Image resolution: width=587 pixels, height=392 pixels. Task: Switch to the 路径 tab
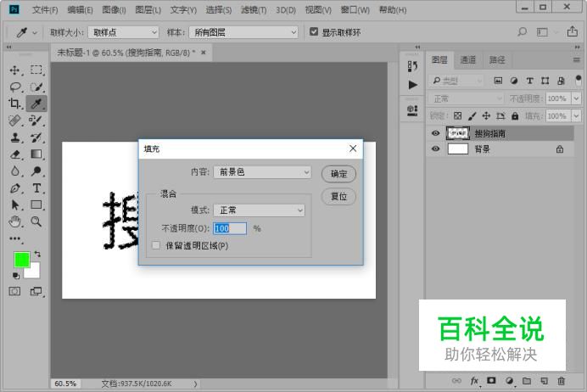(497, 59)
